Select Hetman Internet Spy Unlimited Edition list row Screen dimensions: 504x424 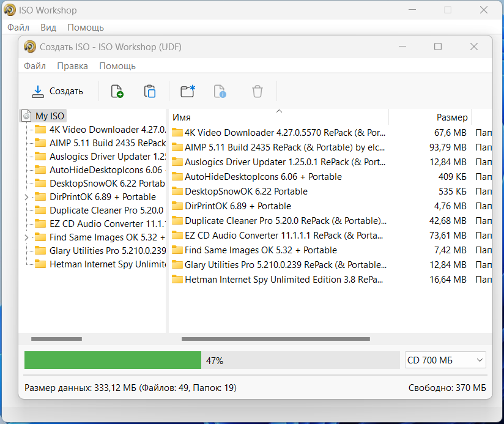[x=330, y=280]
